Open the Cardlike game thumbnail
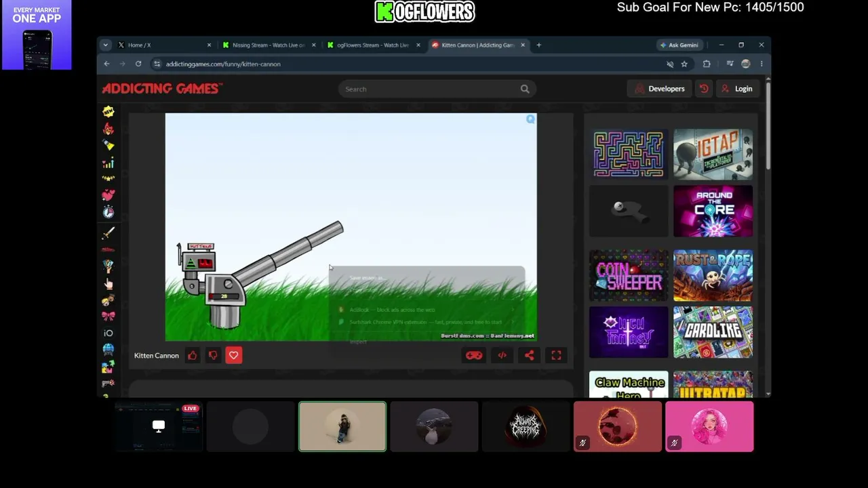868x488 pixels. (x=713, y=332)
